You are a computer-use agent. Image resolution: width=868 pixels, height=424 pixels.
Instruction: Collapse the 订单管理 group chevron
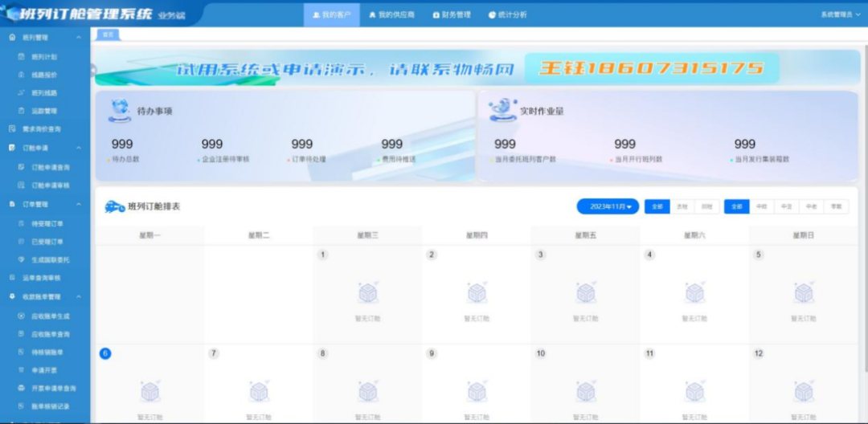click(x=79, y=205)
